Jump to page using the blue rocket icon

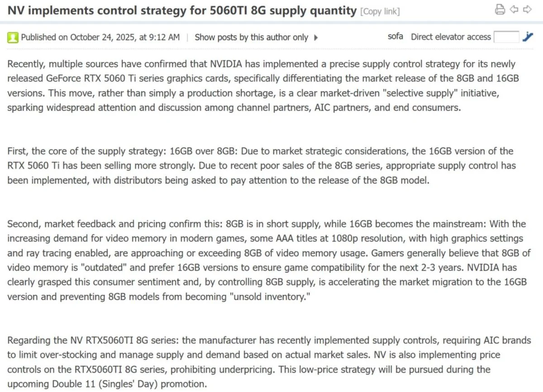528,37
